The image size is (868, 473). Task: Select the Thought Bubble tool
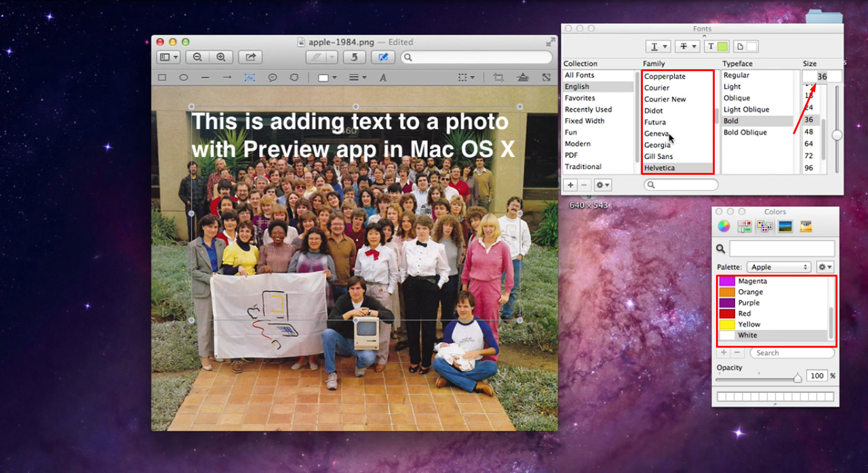pos(294,78)
